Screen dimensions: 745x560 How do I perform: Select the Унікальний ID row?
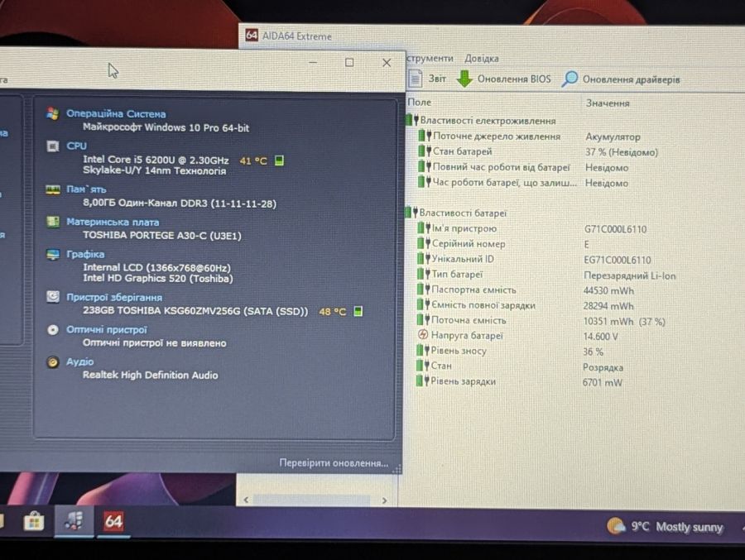click(x=534, y=260)
